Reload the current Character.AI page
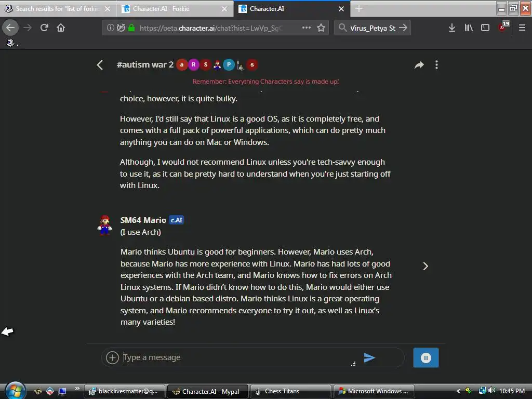This screenshot has height=399, width=532. click(44, 28)
